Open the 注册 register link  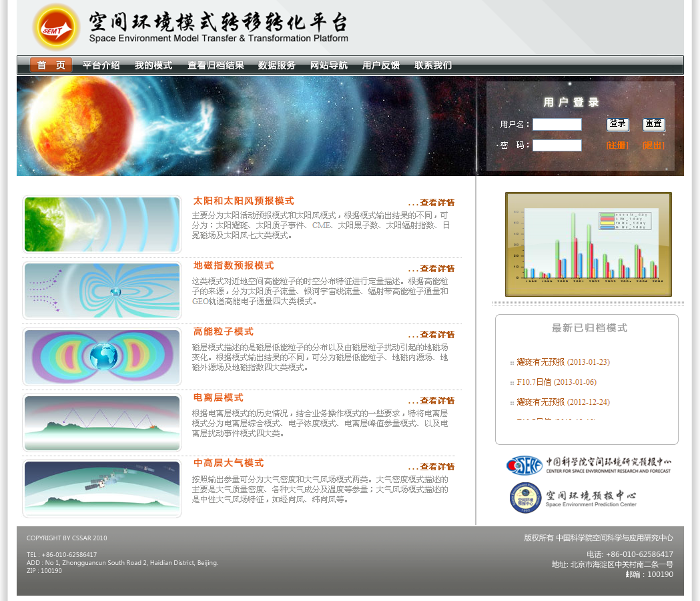coord(617,145)
